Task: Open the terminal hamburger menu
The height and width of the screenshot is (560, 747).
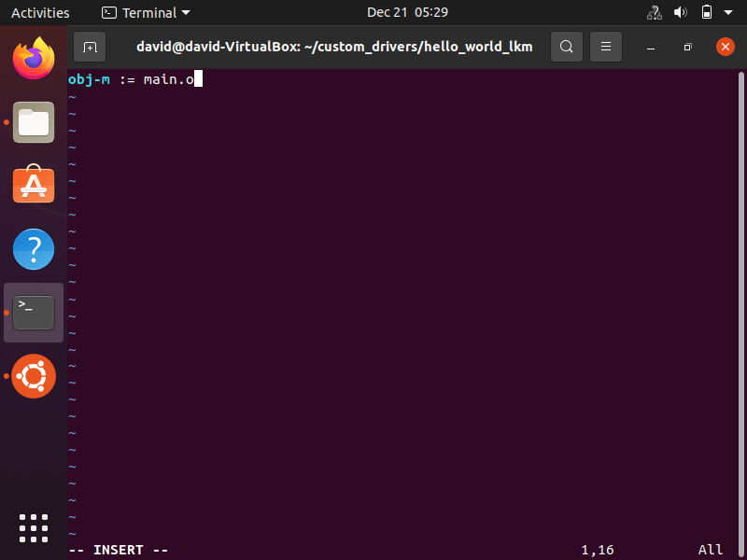Action: click(606, 47)
